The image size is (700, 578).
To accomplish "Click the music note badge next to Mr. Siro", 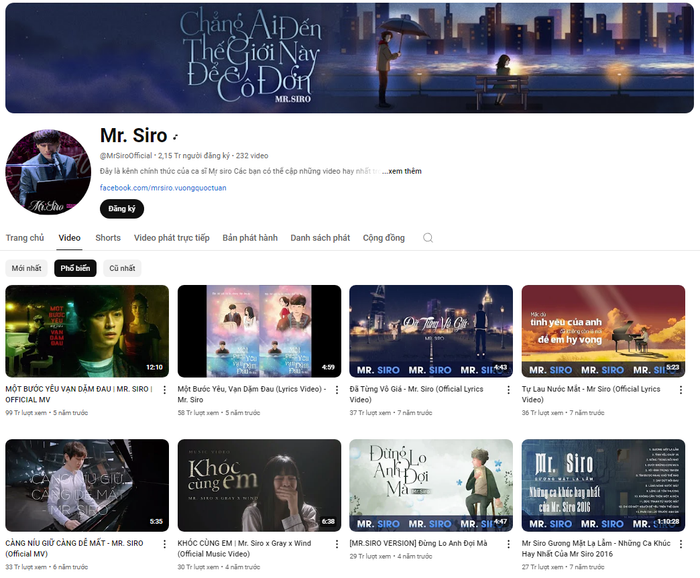I will [x=175, y=137].
